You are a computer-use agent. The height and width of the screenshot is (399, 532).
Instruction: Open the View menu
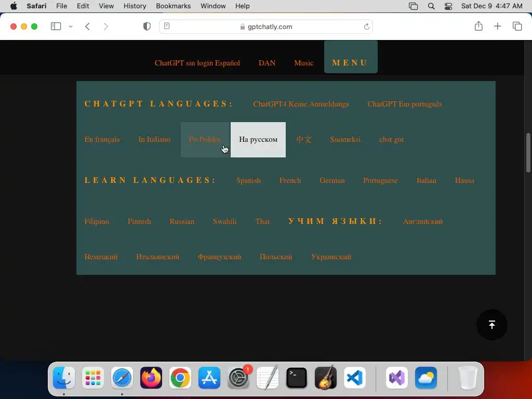pos(106,6)
